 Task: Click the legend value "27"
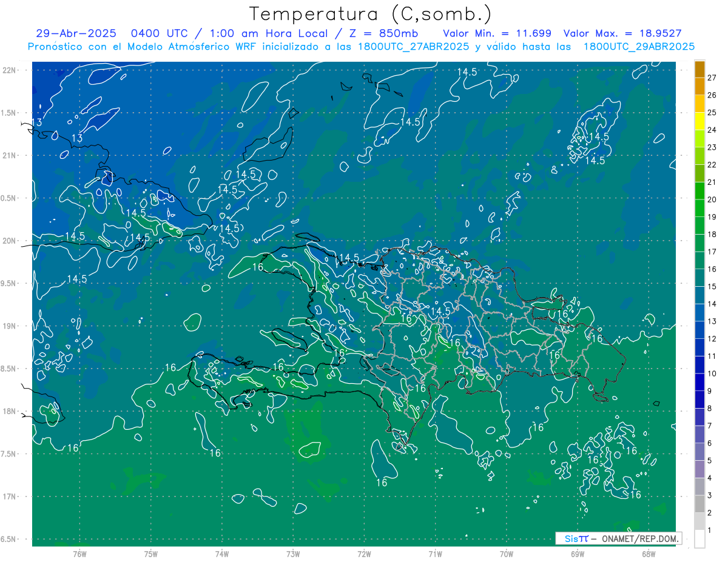712,78
